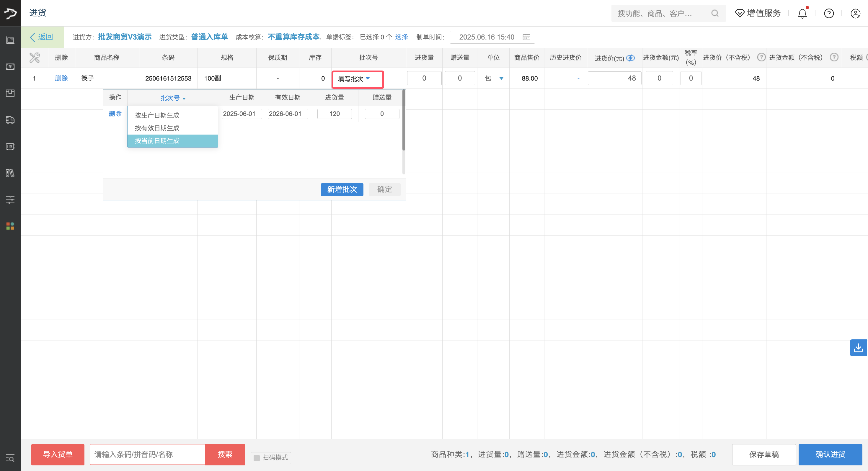Click the 税率 input in the 筷子 row
Viewport: 868px width, 471px height.
[x=691, y=78]
